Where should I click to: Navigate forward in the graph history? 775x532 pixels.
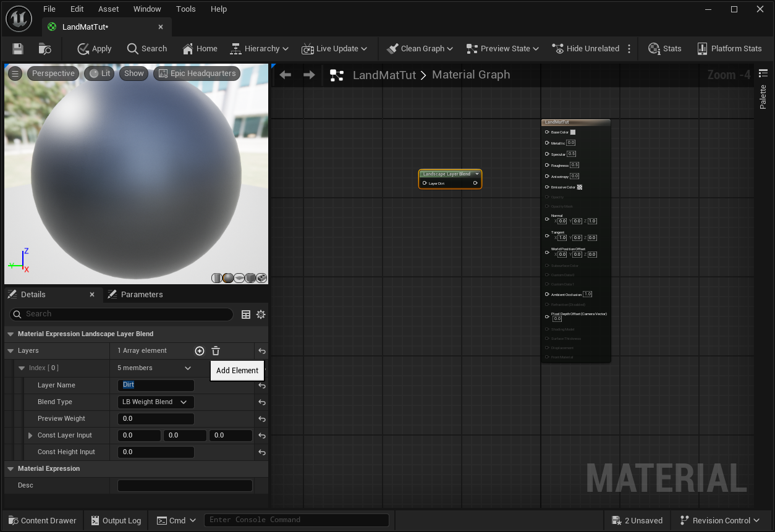pos(309,75)
